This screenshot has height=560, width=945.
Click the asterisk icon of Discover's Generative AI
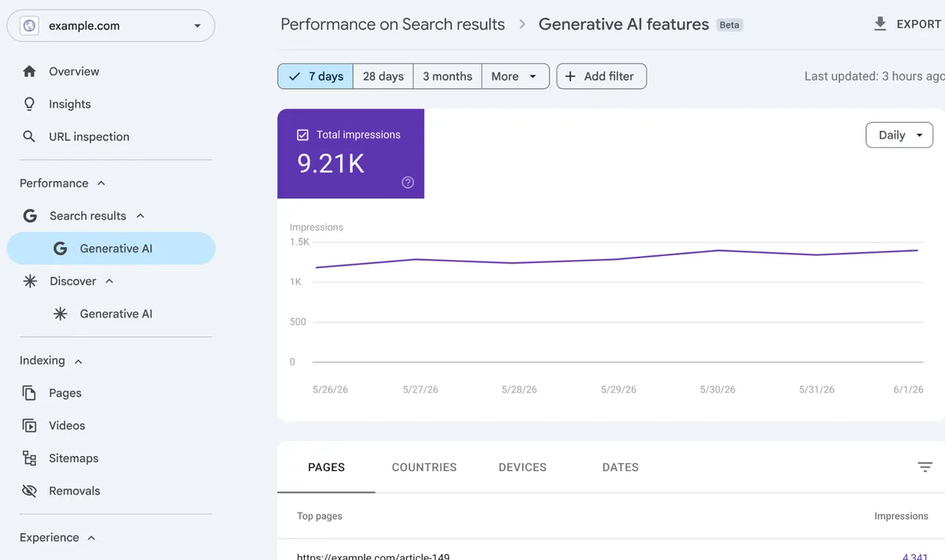[x=60, y=313]
